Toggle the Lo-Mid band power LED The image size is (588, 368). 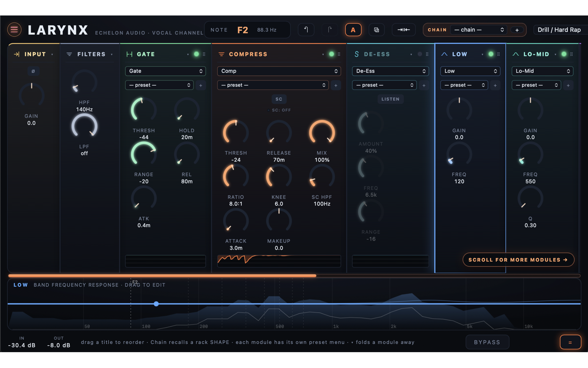(564, 54)
